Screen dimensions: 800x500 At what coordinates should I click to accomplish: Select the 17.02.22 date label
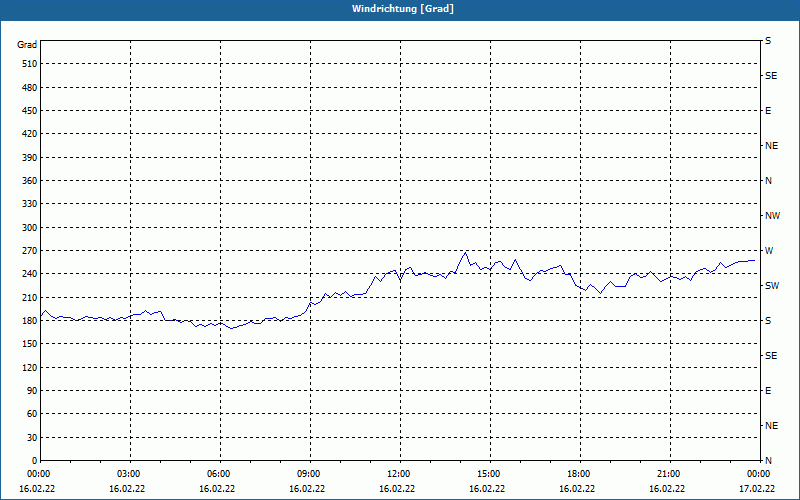pos(757,489)
